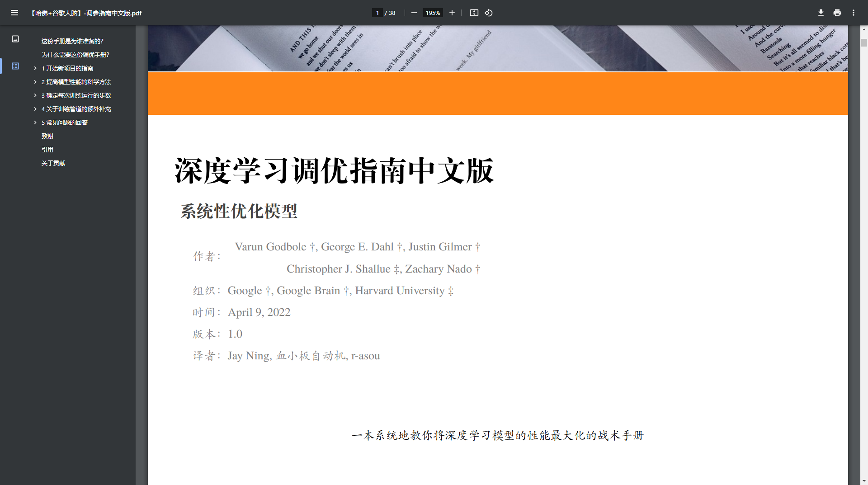
Task: Click the total page count 38
Action: [392, 13]
